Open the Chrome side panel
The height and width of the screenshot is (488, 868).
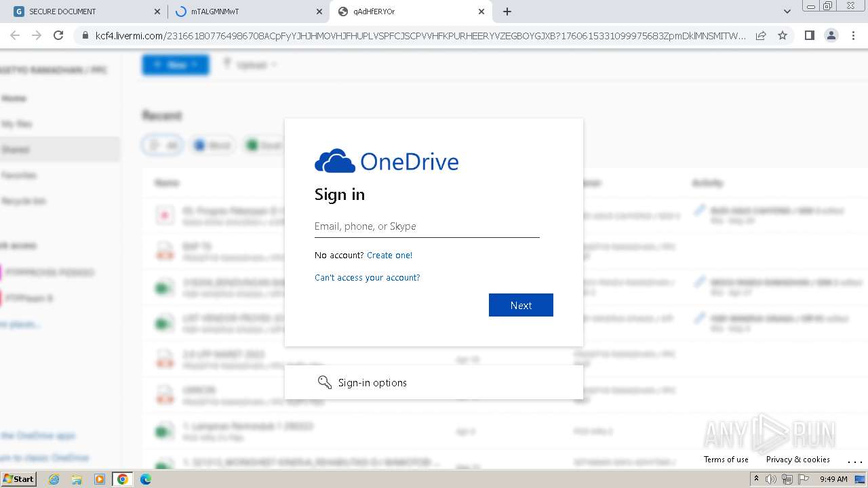pyautogui.click(x=809, y=36)
